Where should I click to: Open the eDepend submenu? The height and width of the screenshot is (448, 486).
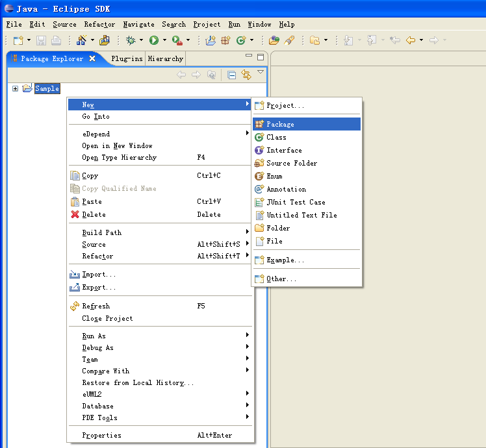tap(159, 134)
